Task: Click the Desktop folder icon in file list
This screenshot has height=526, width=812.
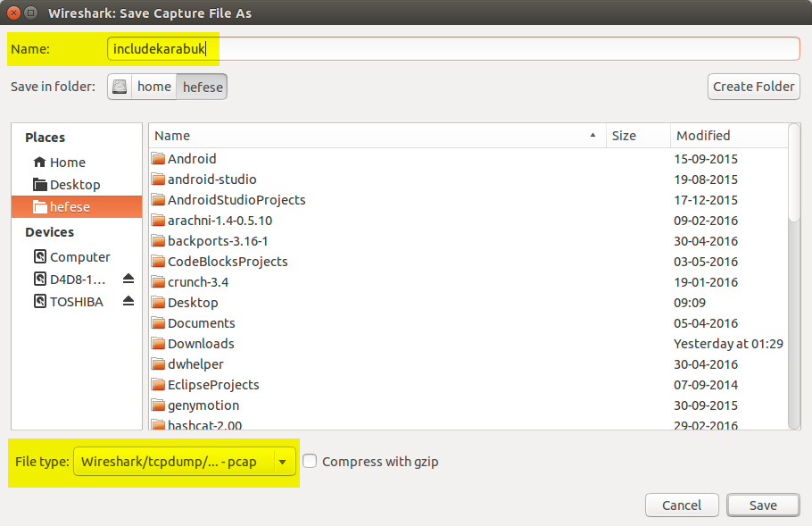Action: (x=159, y=303)
